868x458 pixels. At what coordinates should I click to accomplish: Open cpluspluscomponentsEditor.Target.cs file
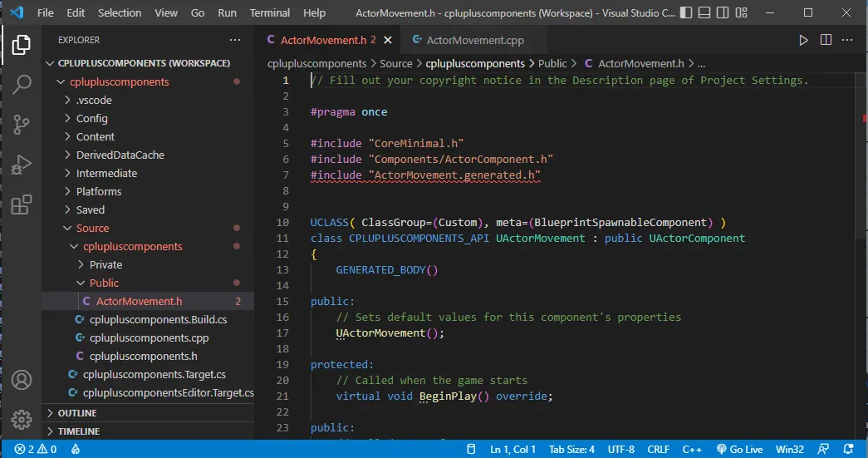(149, 392)
